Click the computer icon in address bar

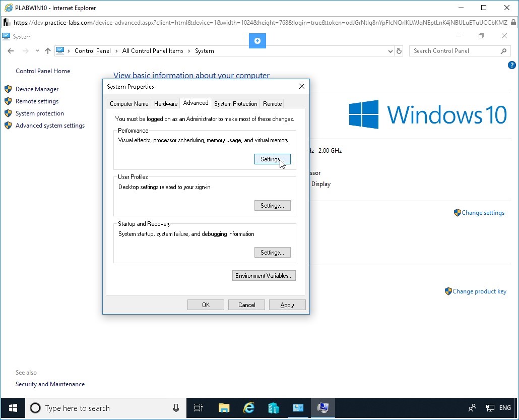pos(60,51)
